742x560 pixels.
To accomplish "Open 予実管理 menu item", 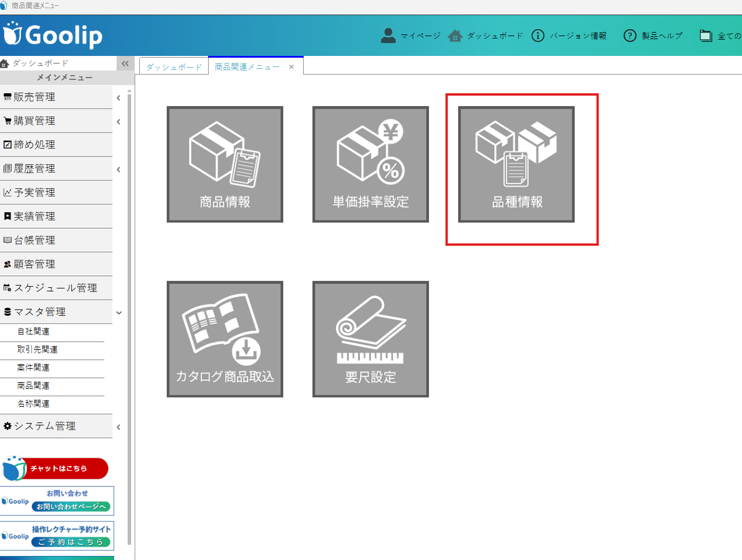I will click(56, 193).
